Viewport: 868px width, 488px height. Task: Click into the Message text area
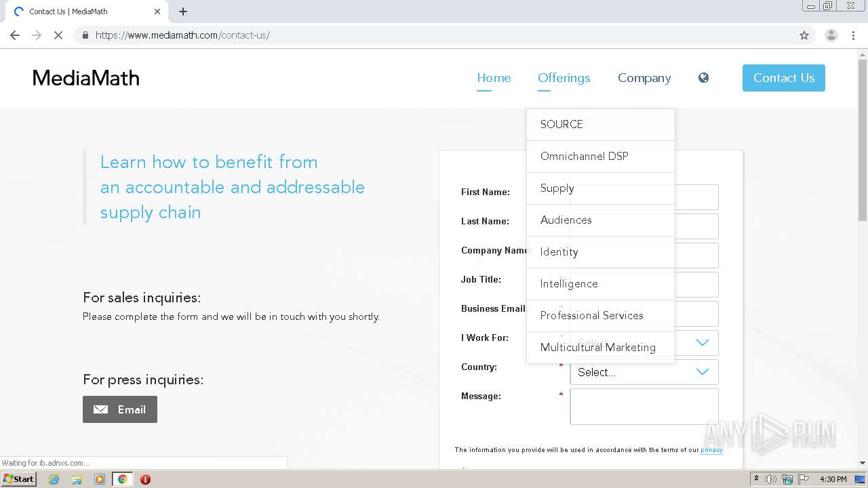click(x=644, y=407)
